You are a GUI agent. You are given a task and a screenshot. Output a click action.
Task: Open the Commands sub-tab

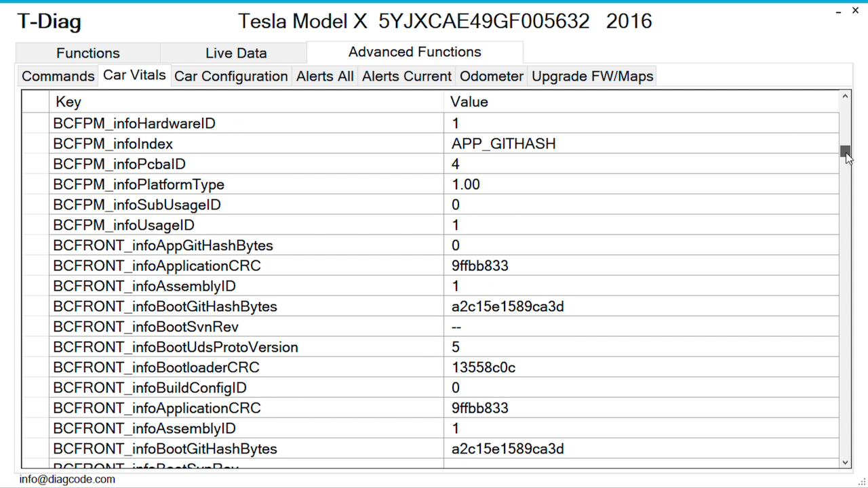coord(58,76)
